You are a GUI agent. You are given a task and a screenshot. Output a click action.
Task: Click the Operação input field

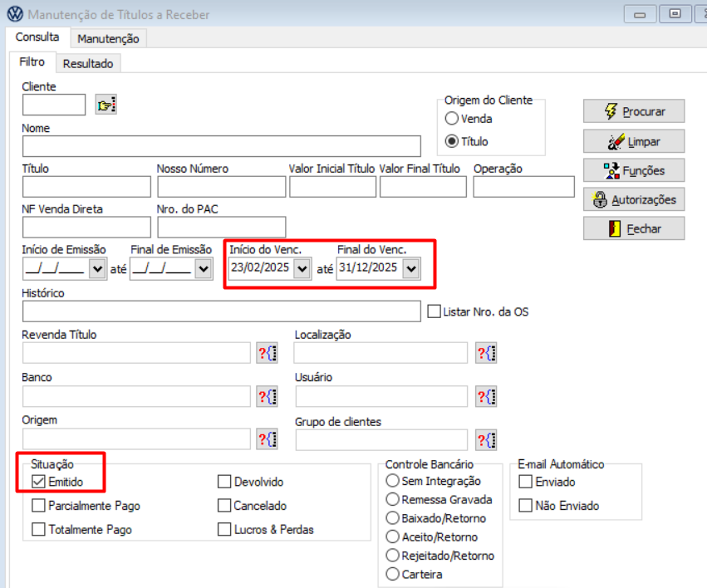click(x=524, y=187)
